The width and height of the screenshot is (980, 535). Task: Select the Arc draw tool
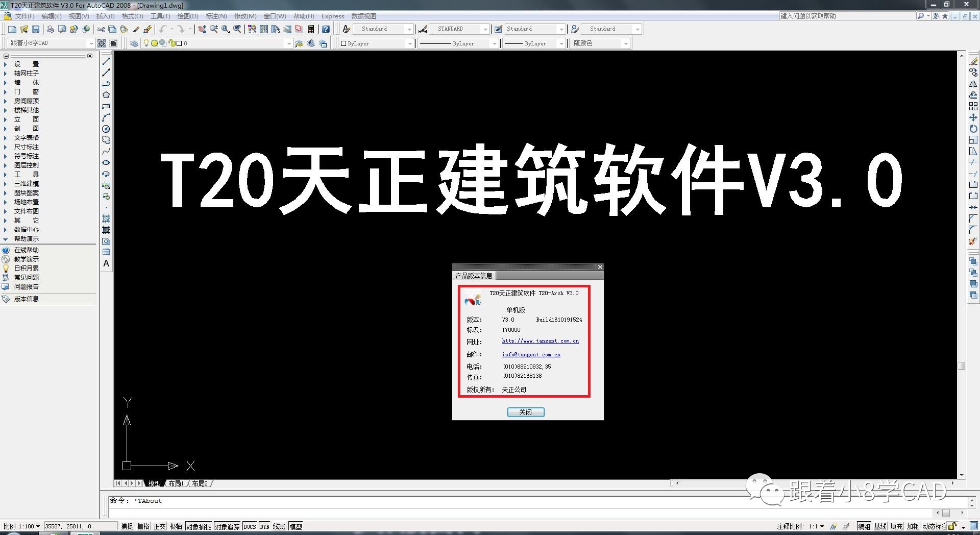pyautogui.click(x=106, y=117)
